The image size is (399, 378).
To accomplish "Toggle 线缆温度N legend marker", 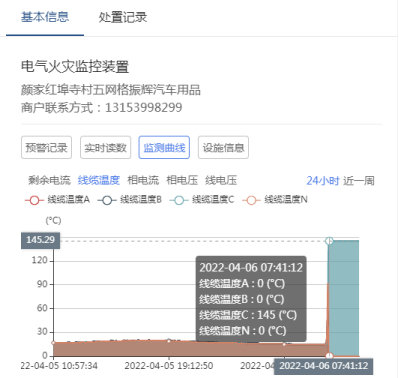I will (x=251, y=200).
